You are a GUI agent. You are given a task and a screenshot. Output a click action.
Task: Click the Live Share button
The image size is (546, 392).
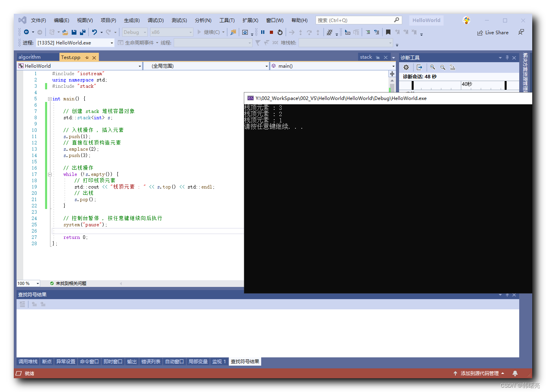(x=493, y=33)
